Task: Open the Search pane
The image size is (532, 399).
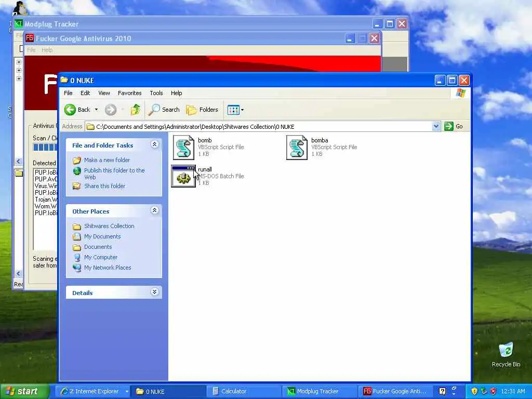Action: tap(164, 110)
